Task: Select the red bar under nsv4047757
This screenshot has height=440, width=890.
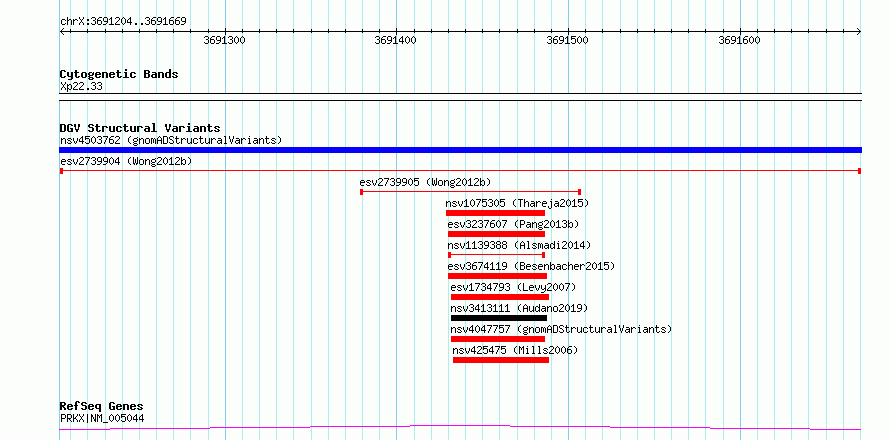Action: (498, 339)
